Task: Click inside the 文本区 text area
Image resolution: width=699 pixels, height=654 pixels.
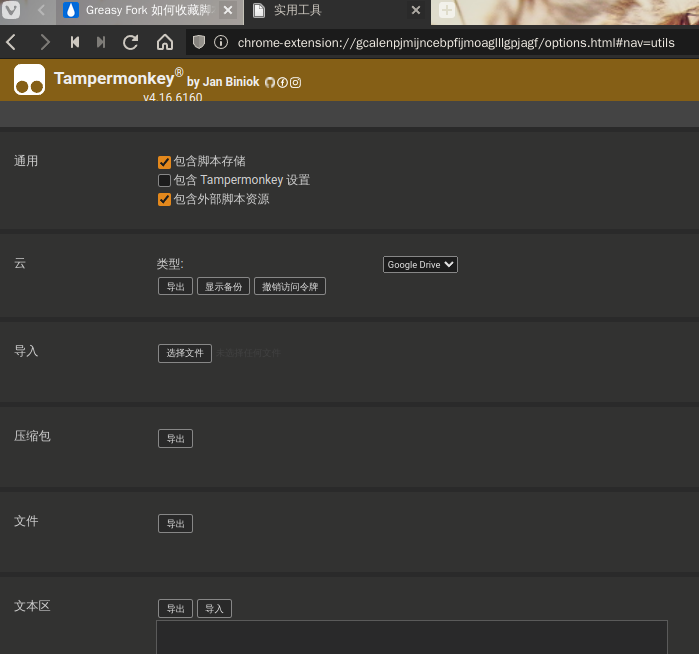Action: [411, 637]
